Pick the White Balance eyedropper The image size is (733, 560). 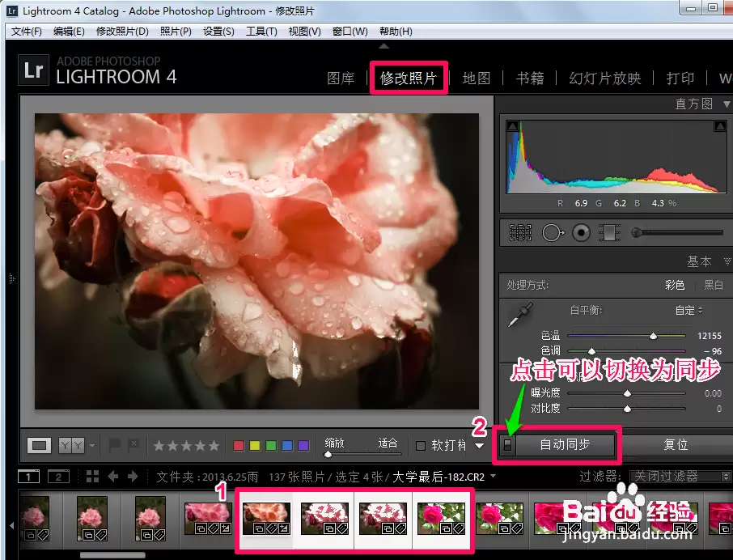[x=520, y=315]
